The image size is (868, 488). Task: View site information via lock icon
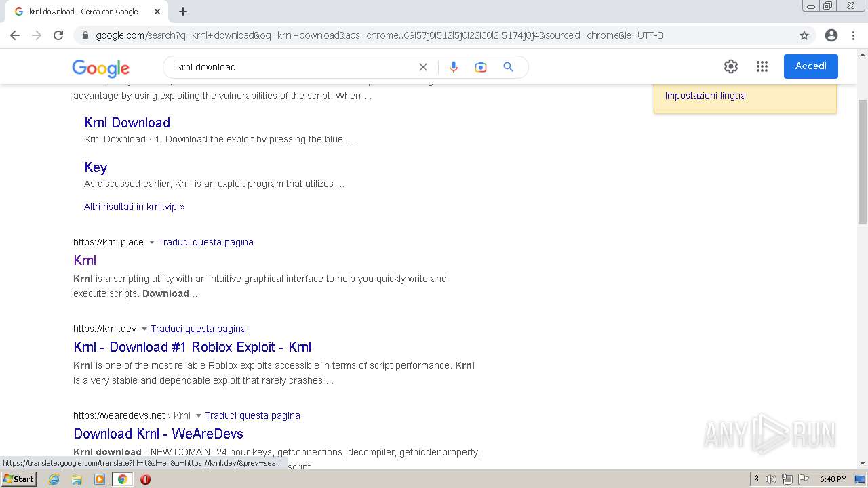(x=85, y=35)
